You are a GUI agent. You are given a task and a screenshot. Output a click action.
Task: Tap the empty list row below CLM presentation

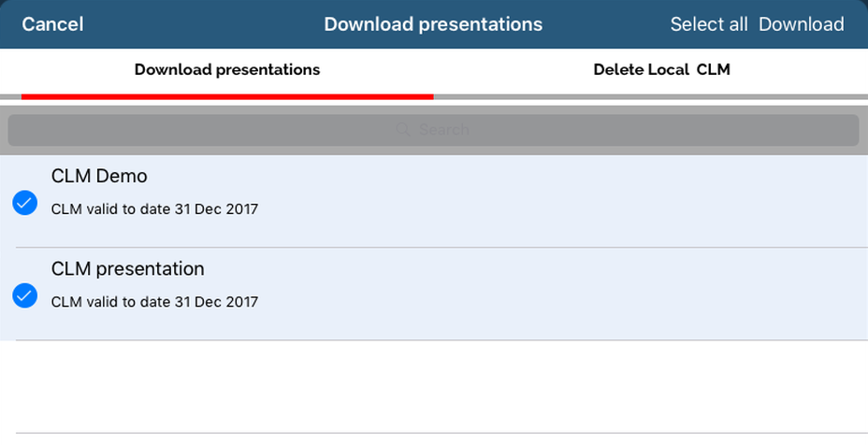point(434,386)
